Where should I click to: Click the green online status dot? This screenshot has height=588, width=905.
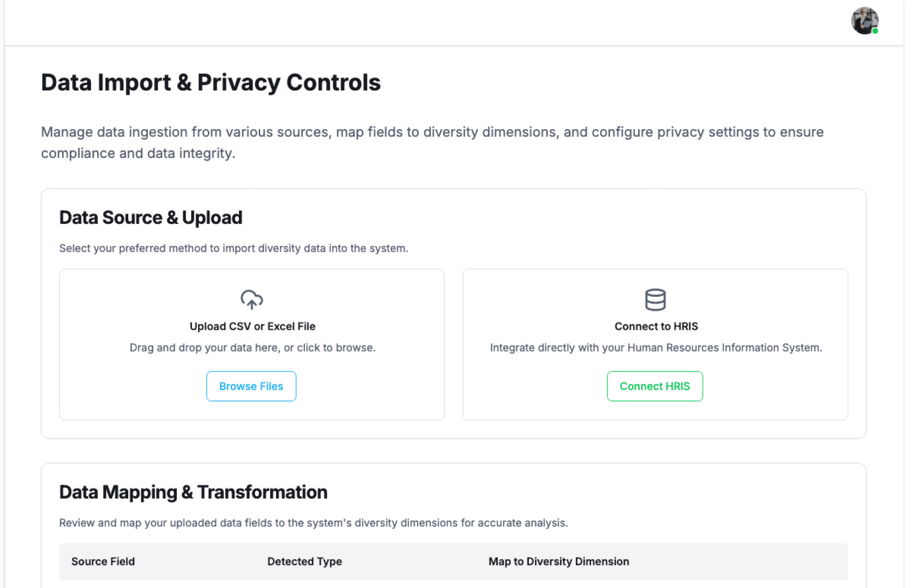coord(875,31)
